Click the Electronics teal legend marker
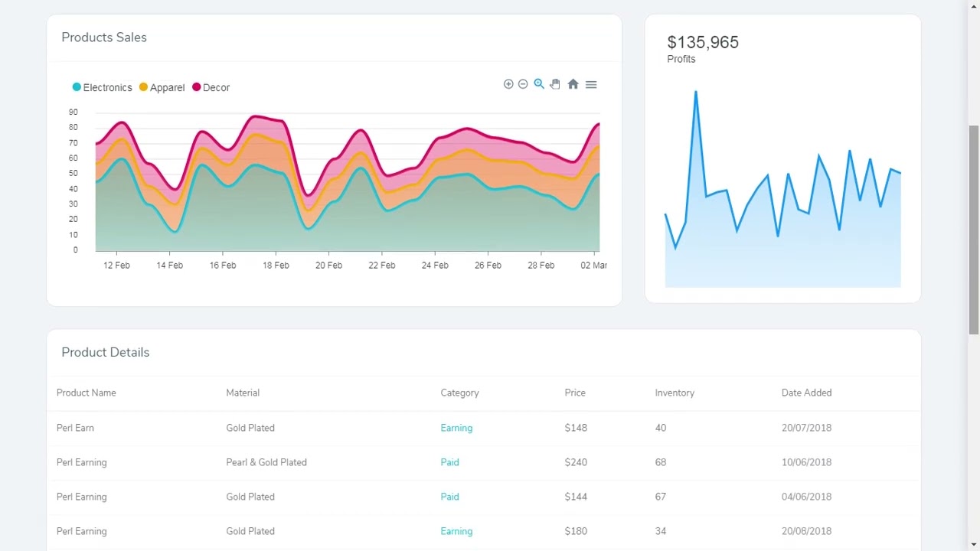Screen dimensions: 980x551 (x=77, y=87)
